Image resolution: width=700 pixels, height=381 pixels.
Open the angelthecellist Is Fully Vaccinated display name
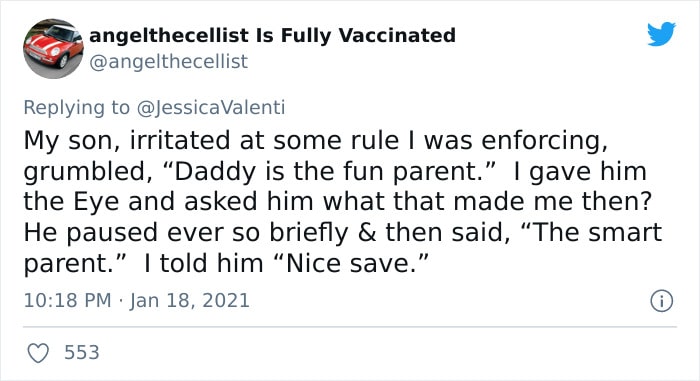coord(272,35)
